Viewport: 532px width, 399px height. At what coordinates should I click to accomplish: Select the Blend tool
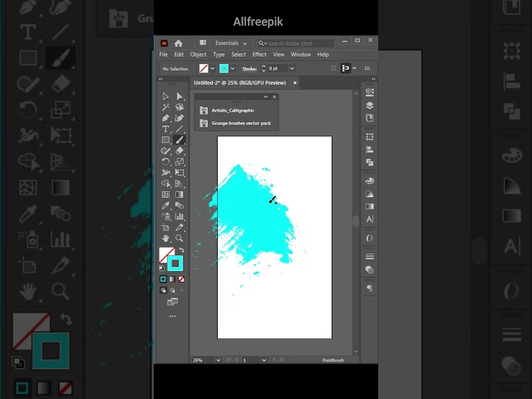[x=180, y=205]
